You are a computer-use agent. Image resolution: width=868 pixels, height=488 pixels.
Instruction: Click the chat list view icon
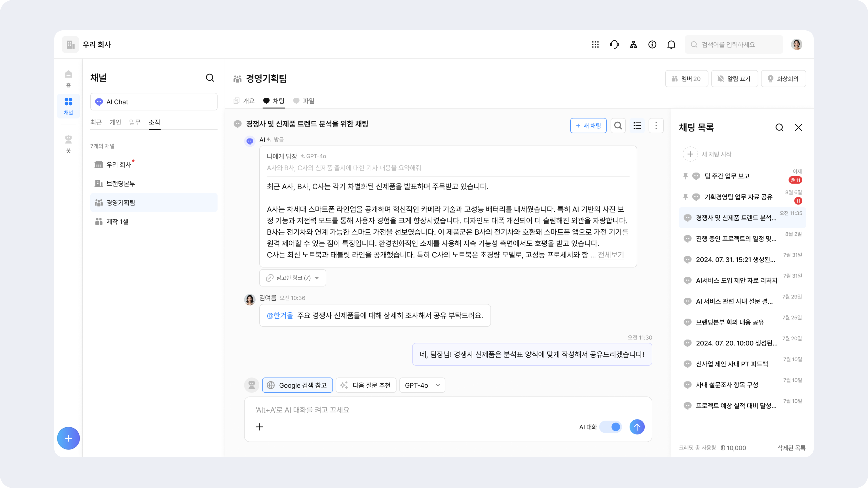(637, 126)
